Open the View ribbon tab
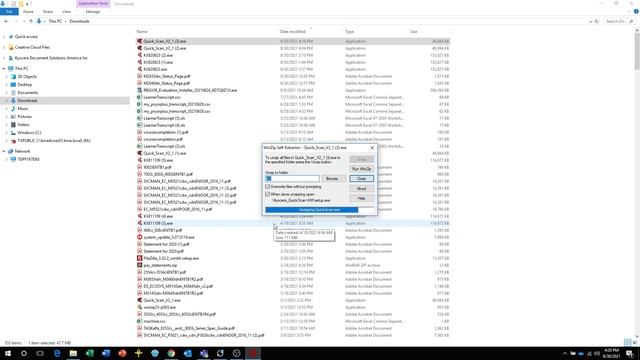The image size is (640, 360). coord(66,11)
